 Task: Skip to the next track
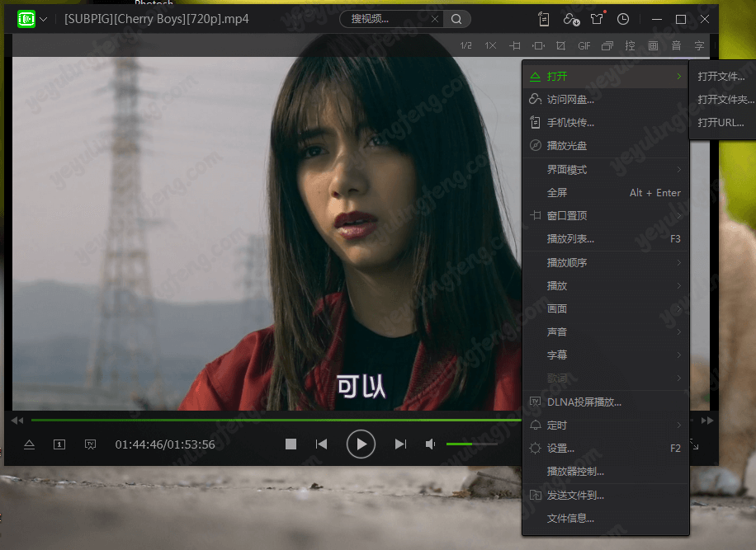(400, 444)
